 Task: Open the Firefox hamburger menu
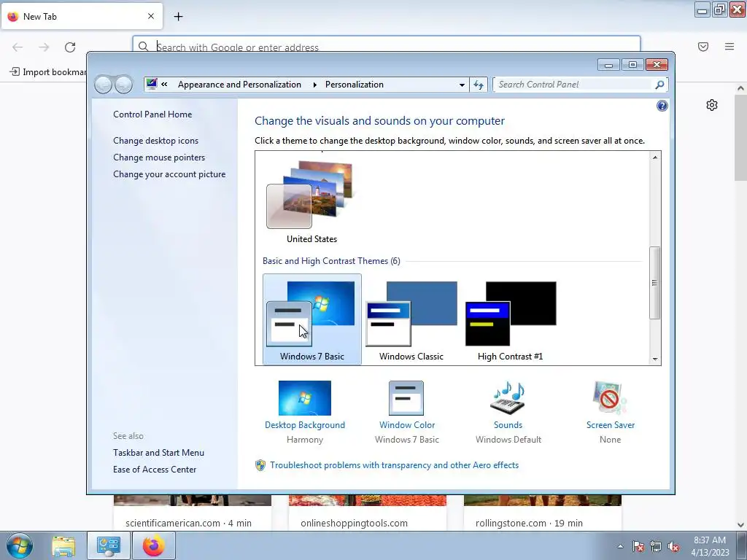[729, 46]
